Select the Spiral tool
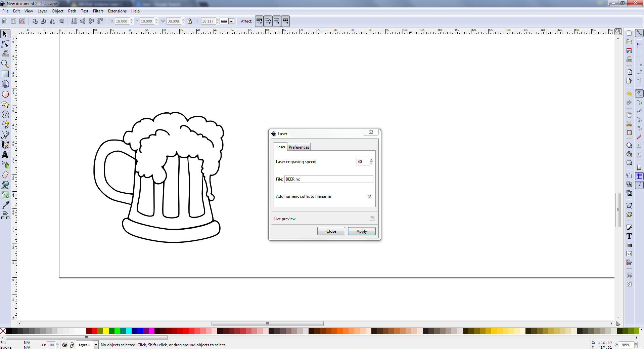 click(x=5, y=114)
